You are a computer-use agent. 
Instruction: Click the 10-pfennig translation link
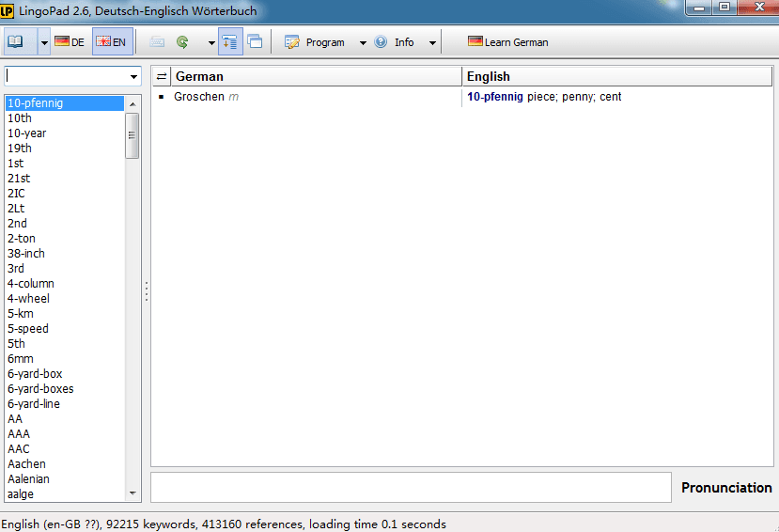[495, 97]
